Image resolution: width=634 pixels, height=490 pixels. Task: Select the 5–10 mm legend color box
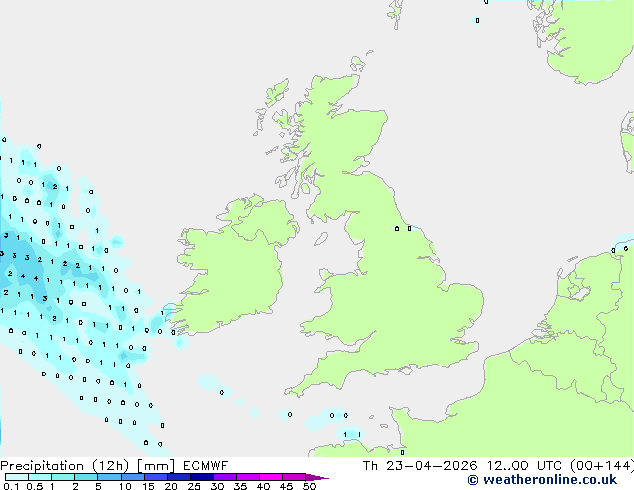(109, 477)
